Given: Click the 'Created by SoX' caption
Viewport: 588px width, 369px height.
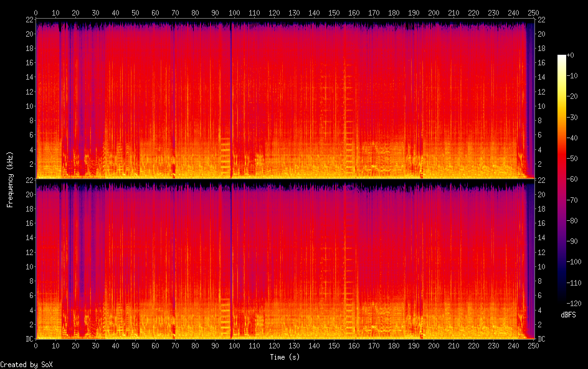Looking at the screenshot, I should 26,365.
